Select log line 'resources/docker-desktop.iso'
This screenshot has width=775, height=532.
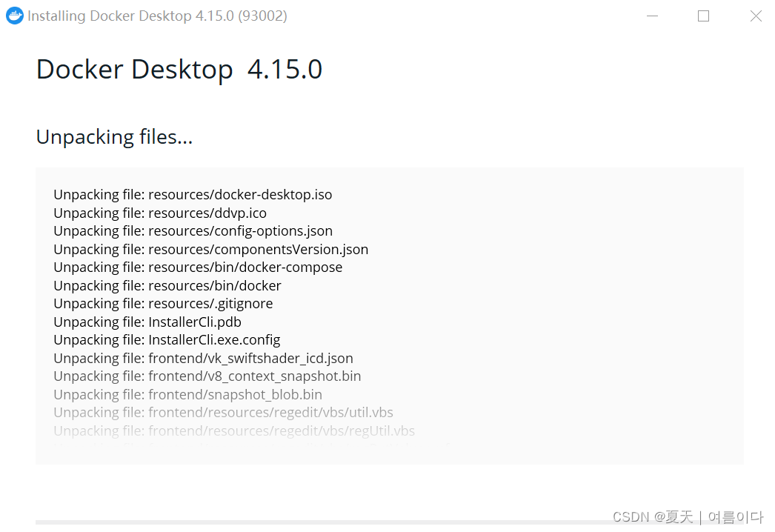click(x=193, y=195)
